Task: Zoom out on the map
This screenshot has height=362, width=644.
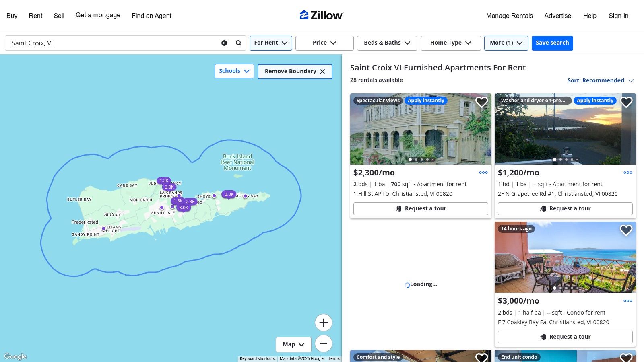Action: pos(324,343)
